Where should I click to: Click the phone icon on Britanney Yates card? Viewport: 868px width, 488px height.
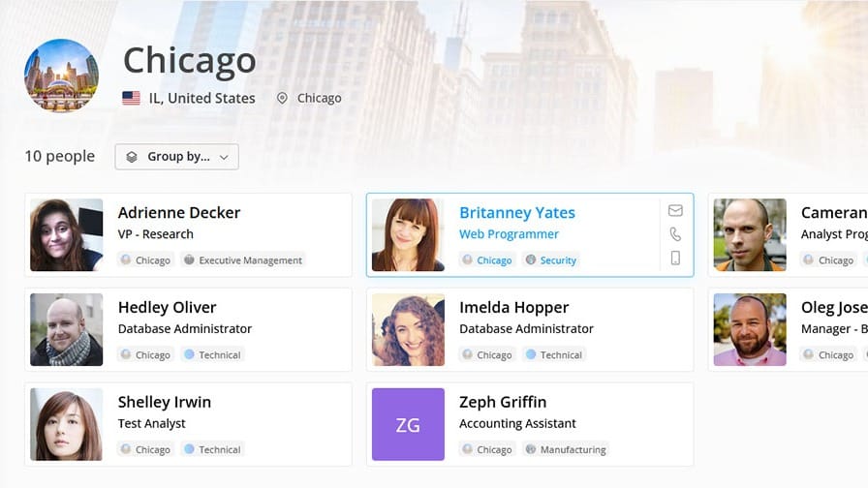click(x=675, y=234)
